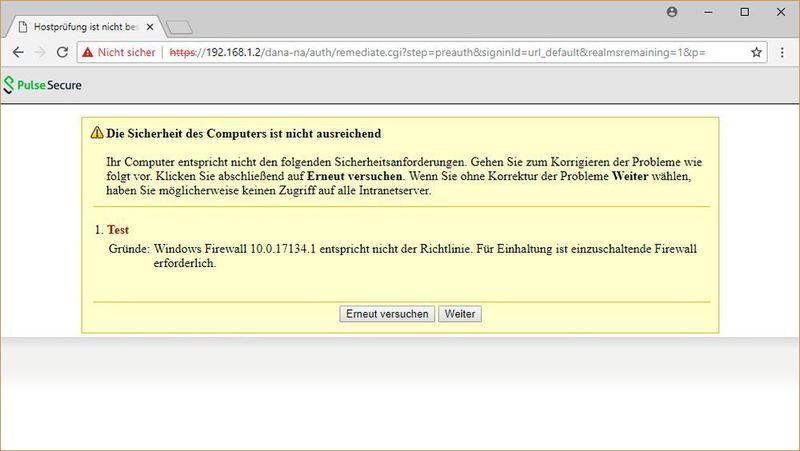
Task: Maximize the browser window
Action: 745,12
